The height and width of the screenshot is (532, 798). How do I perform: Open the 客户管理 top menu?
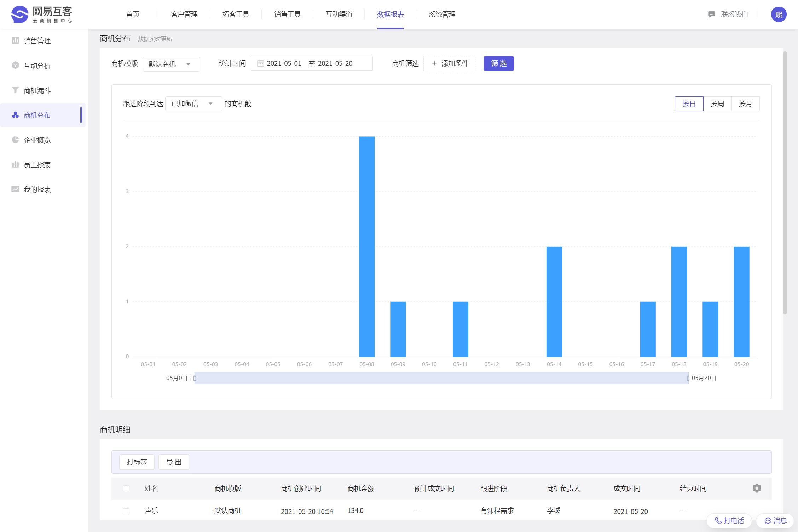click(184, 15)
